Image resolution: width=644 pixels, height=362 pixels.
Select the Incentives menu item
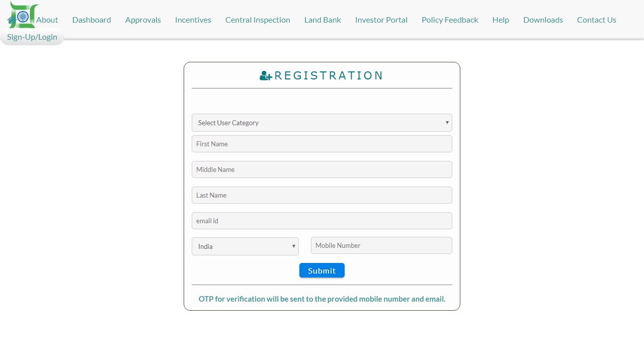coord(193,20)
